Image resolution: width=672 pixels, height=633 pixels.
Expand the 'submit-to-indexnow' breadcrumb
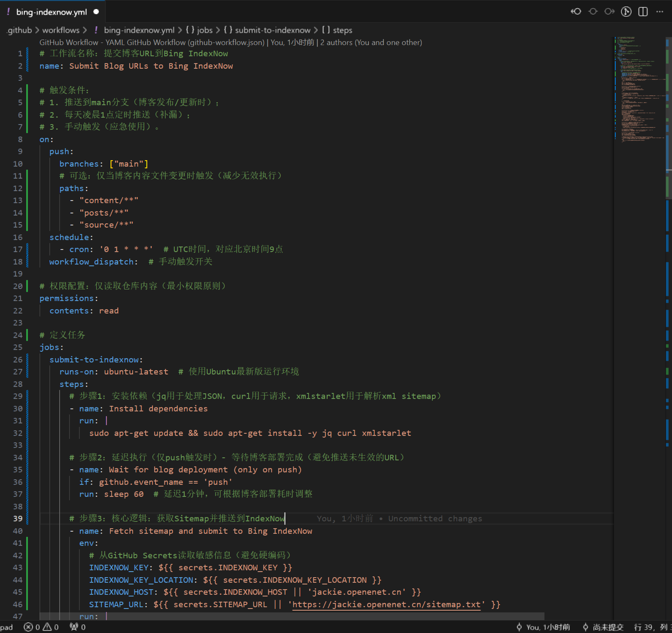point(272,30)
